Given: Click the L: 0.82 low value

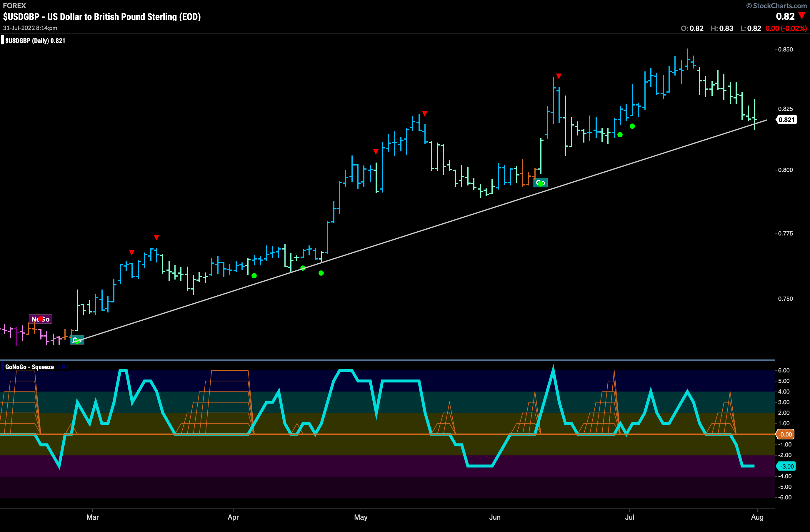Looking at the screenshot, I should pos(751,28).
